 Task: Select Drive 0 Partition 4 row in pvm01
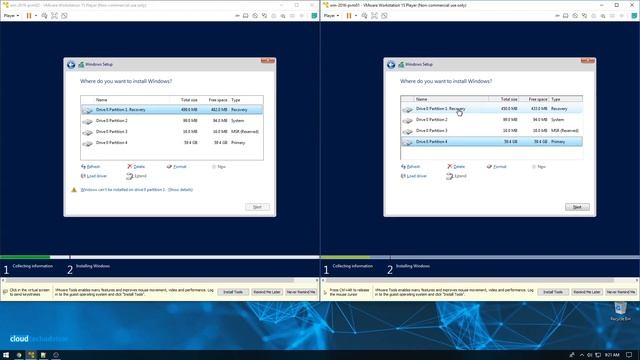[492, 142]
